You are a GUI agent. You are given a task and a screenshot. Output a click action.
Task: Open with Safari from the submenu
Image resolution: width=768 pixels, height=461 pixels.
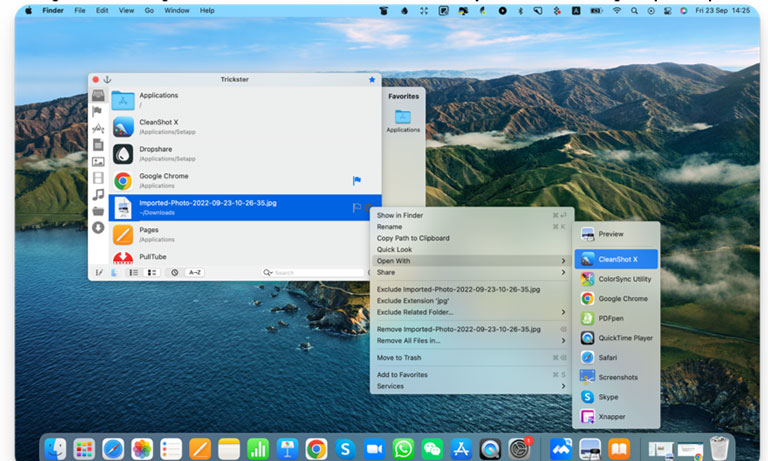pos(616,358)
